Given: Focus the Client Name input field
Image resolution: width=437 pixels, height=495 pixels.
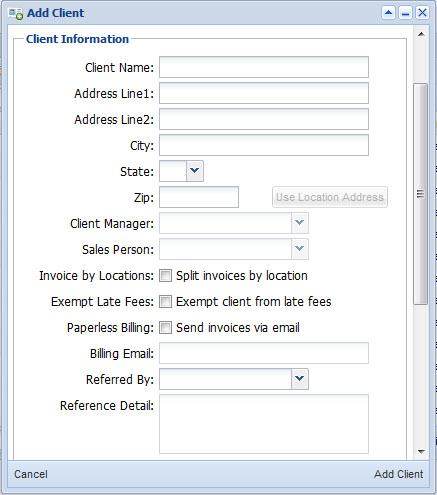Looking at the screenshot, I should [x=264, y=67].
